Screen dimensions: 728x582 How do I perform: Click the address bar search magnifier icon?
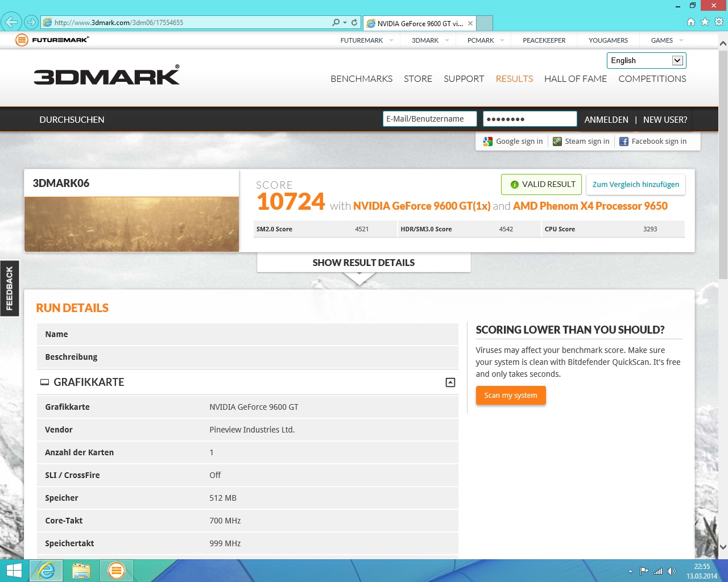[x=336, y=22]
